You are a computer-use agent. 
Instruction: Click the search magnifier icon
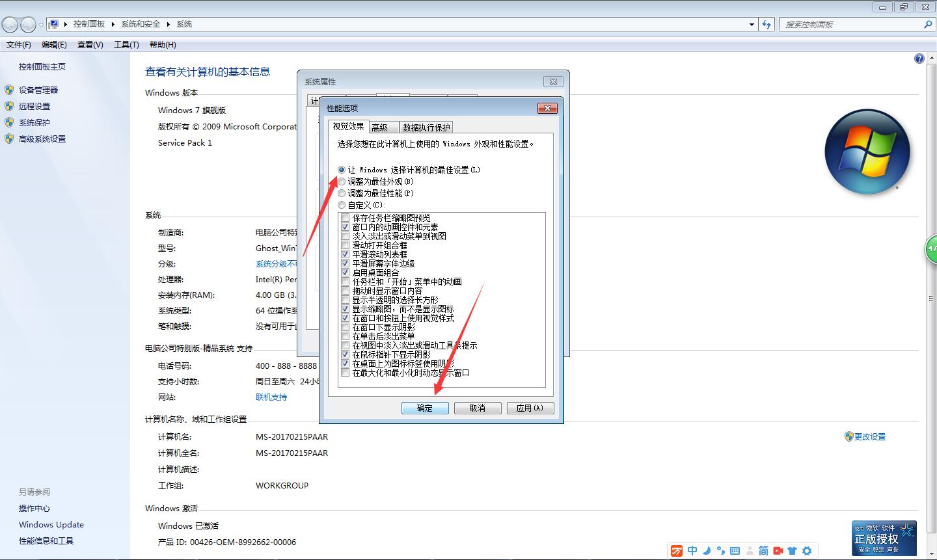pos(928,24)
